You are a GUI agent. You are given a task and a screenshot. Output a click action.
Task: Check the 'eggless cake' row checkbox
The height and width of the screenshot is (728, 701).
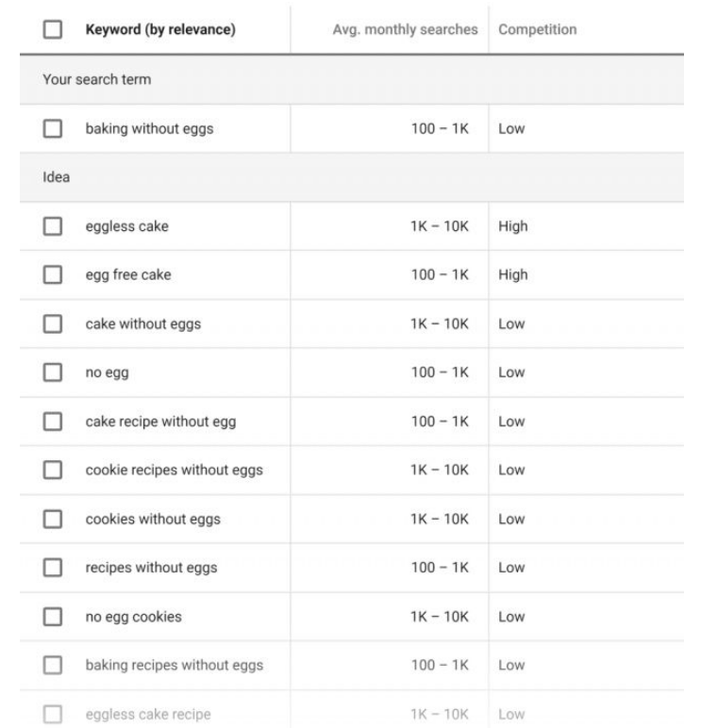53,226
